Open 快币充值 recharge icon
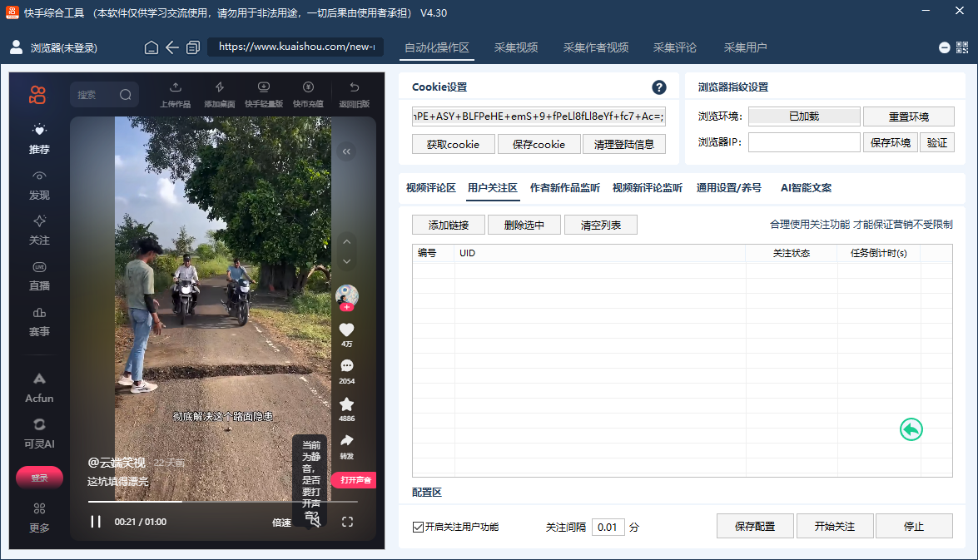The image size is (978, 560). [x=308, y=87]
